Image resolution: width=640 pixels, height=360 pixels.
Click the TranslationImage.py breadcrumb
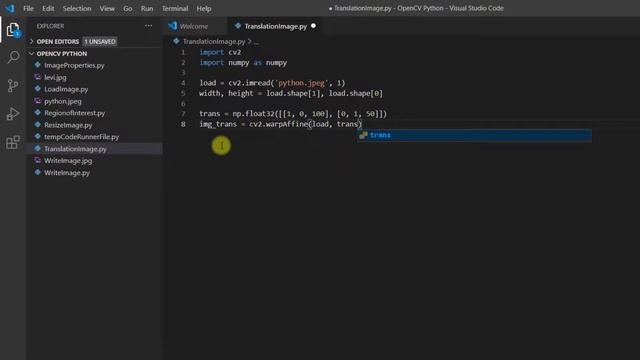tap(214, 41)
